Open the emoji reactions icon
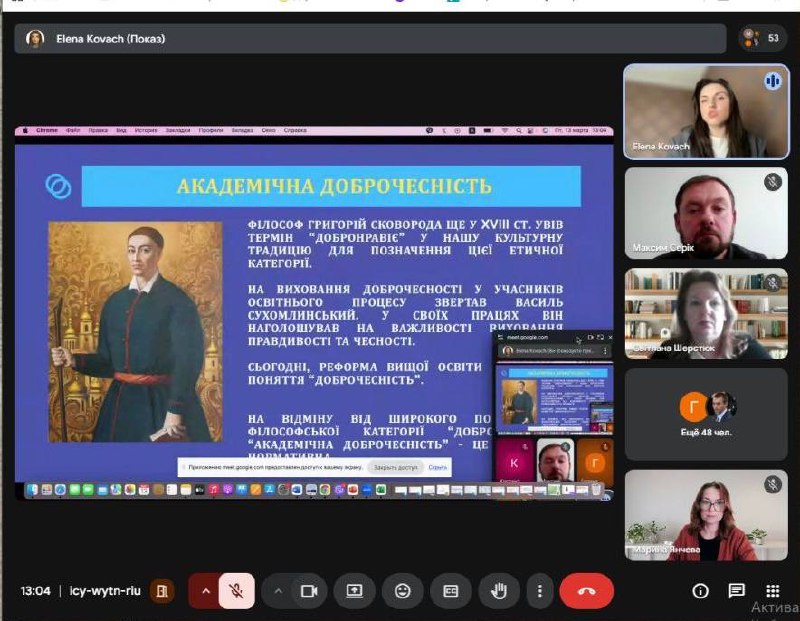Viewport: 800px width, 621px height. point(403,591)
